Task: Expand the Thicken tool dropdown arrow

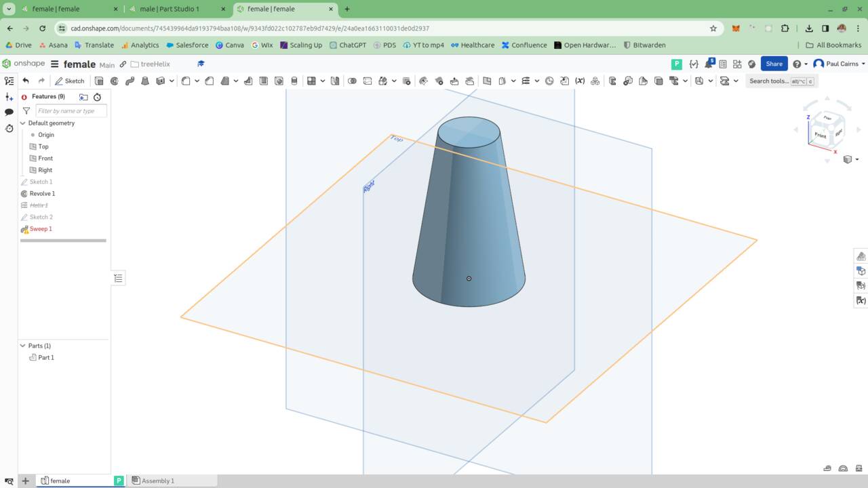Action: (172, 81)
